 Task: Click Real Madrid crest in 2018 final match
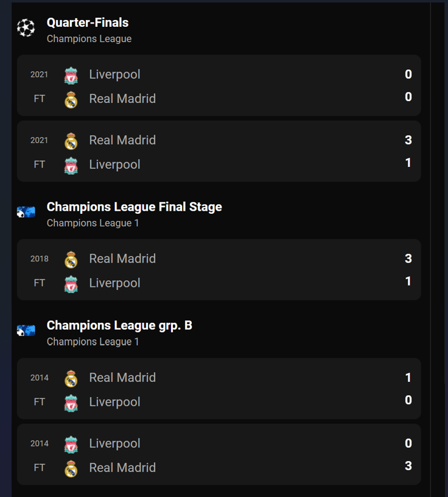point(71,259)
